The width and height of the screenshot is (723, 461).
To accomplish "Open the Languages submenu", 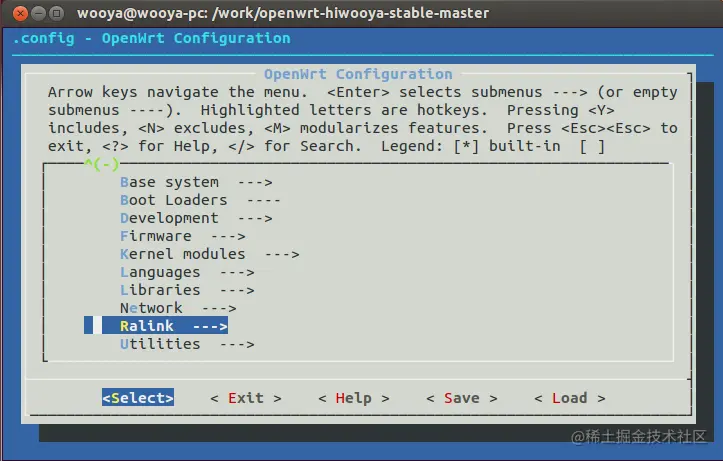I will (187, 272).
